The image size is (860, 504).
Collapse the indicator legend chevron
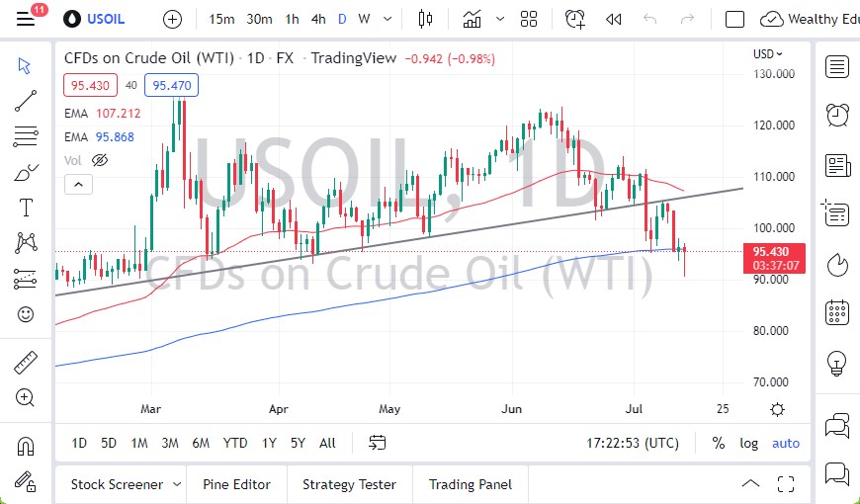tap(76, 184)
